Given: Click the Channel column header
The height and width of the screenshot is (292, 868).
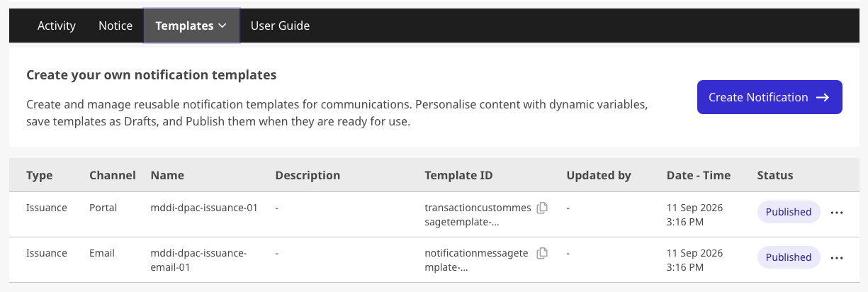Looking at the screenshot, I should coord(112,175).
